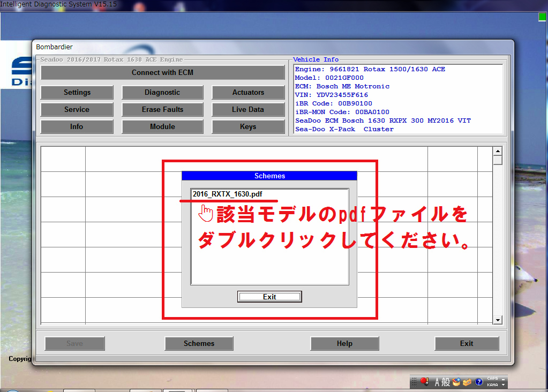Click the Module button

point(162,127)
